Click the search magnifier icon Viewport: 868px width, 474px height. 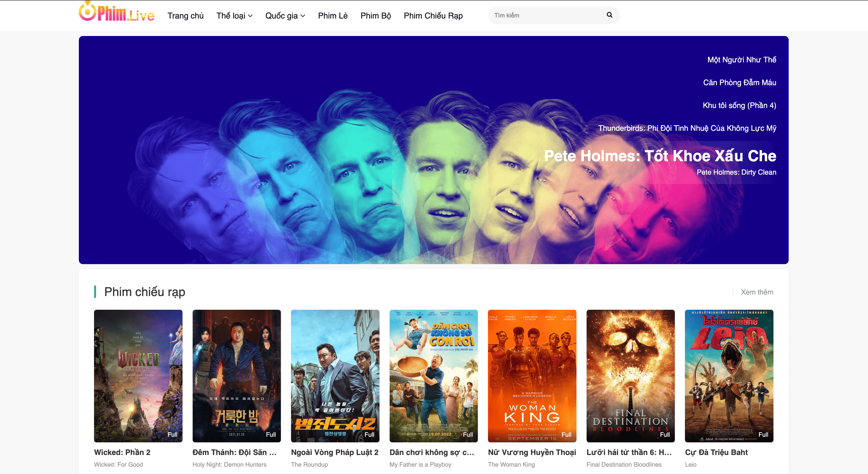(x=609, y=15)
